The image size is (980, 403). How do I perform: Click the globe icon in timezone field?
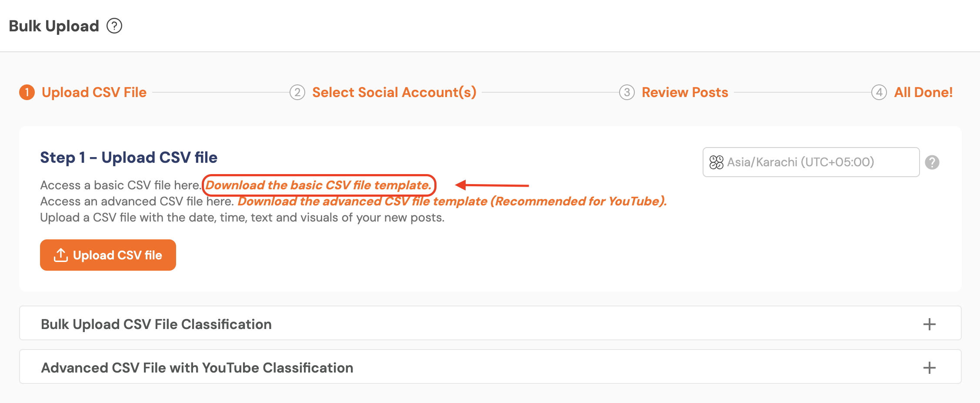(x=716, y=162)
